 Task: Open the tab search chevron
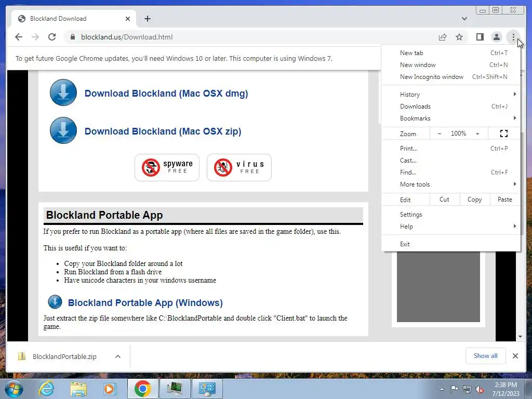pyautogui.click(x=464, y=19)
